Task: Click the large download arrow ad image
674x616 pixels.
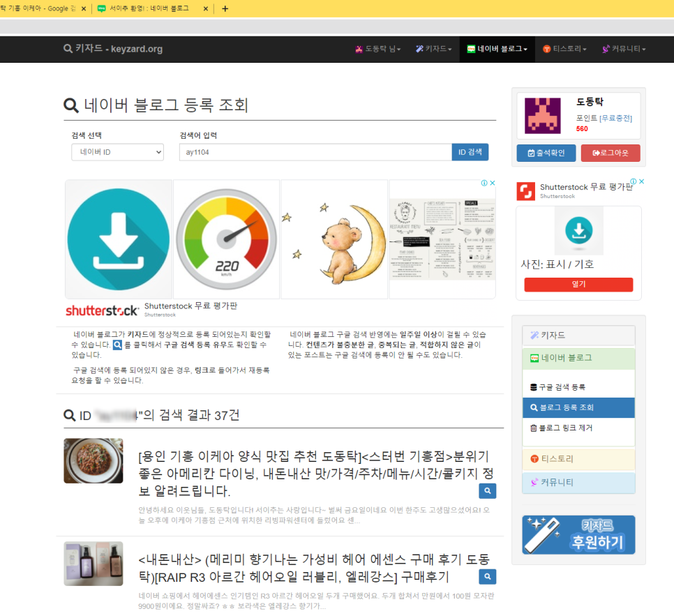Action: tap(119, 239)
